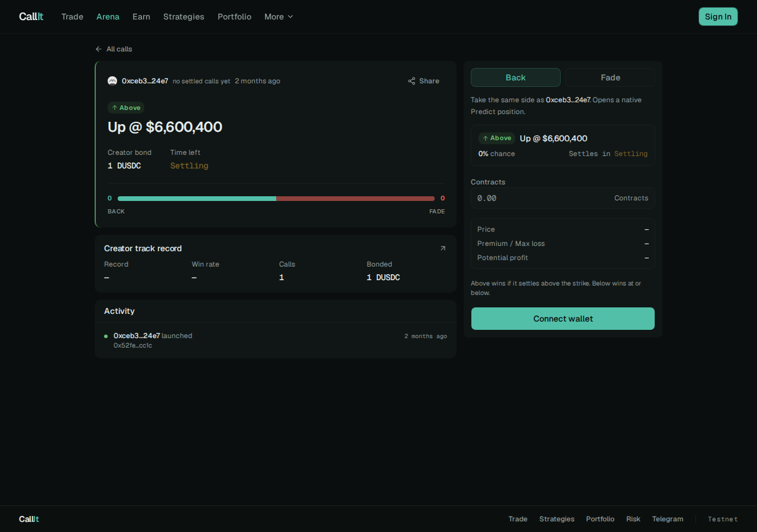Click the CallIt logo in the footer
Screen dimensions: 757x532
(29, 519)
